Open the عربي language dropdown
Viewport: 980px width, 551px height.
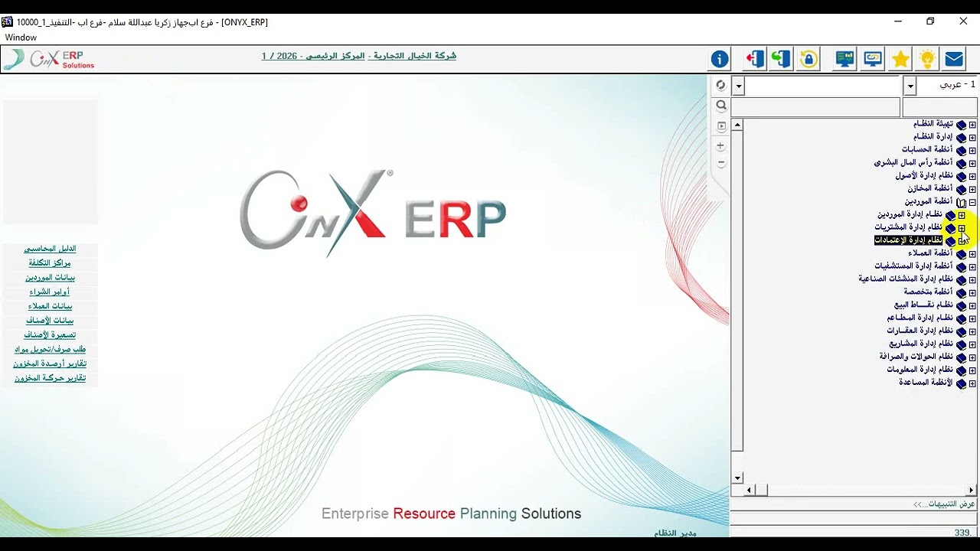(x=910, y=85)
